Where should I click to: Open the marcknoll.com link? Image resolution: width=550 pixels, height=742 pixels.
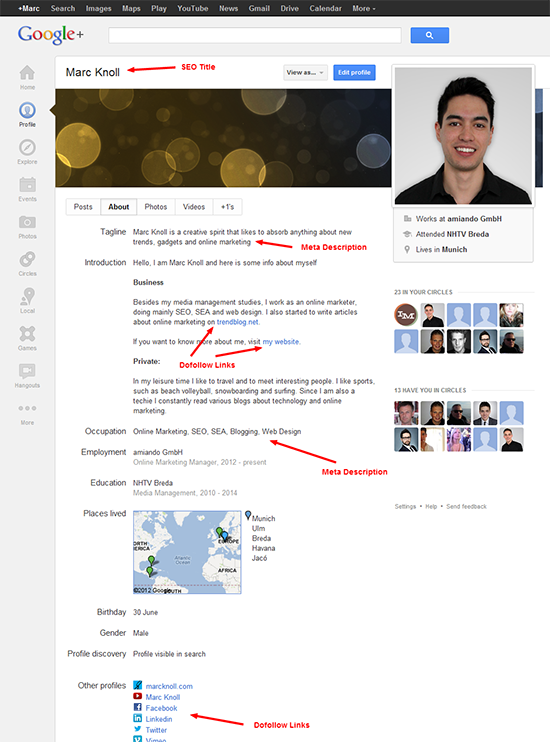click(169, 686)
